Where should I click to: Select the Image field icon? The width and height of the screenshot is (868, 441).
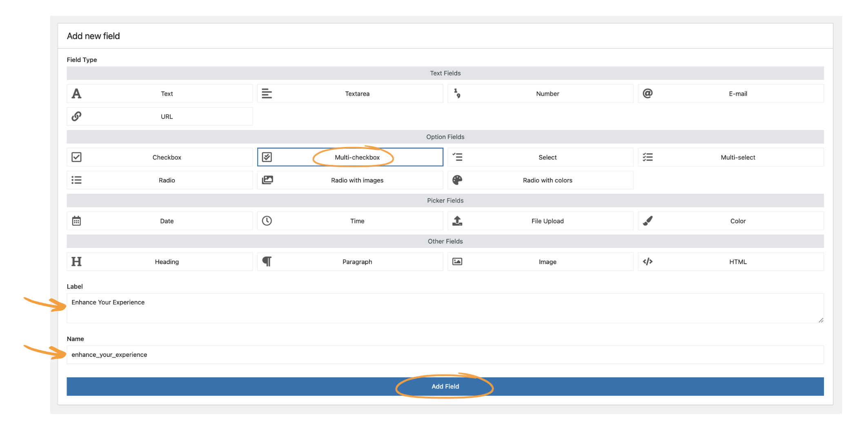457,261
